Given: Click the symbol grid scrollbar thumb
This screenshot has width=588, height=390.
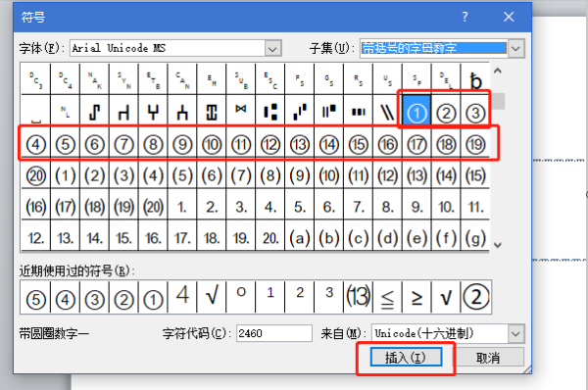Looking at the screenshot, I should [x=498, y=101].
